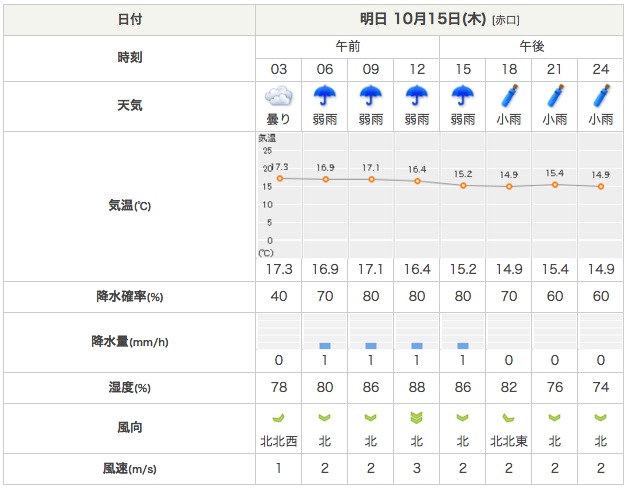This screenshot has width=629, height=490.
Task: Click the umbrella icon at 06 hour
Action: (325, 96)
